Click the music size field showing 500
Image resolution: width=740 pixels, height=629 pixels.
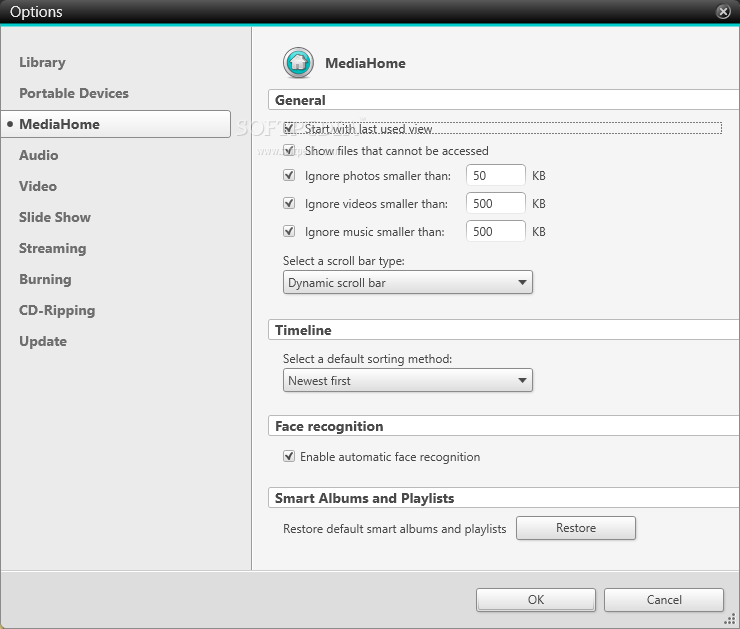(x=496, y=231)
